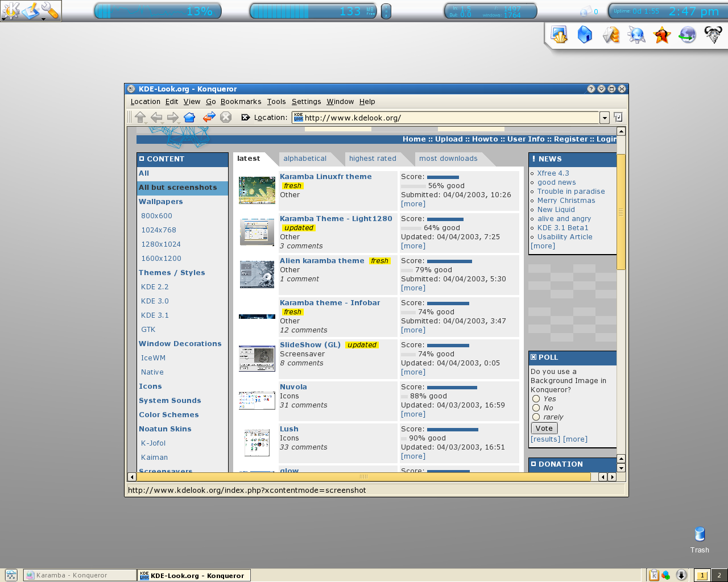The width and height of the screenshot is (728, 582).
Task: Switch to virtual desktop 1
Action: pyautogui.click(x=702, y=575)
